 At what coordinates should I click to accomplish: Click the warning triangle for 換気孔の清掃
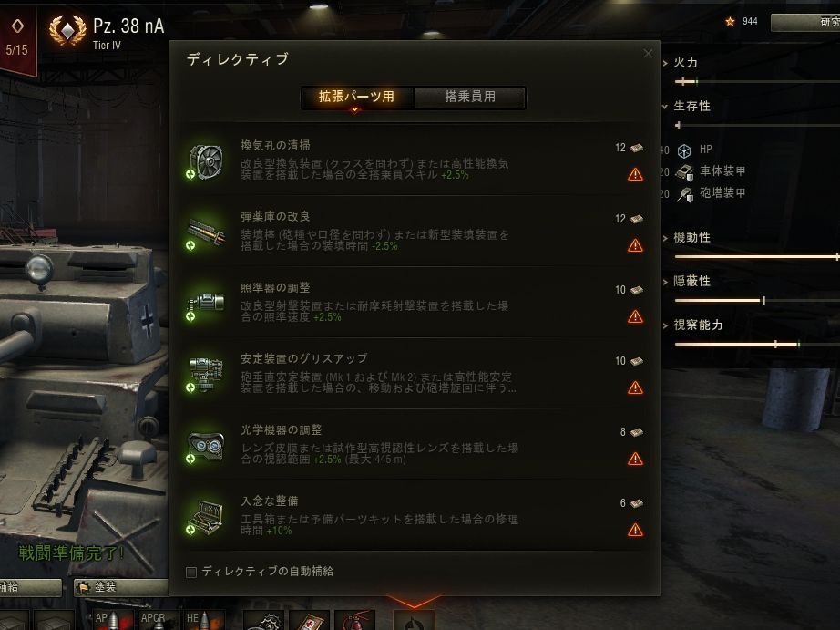[x=635, y=174]
